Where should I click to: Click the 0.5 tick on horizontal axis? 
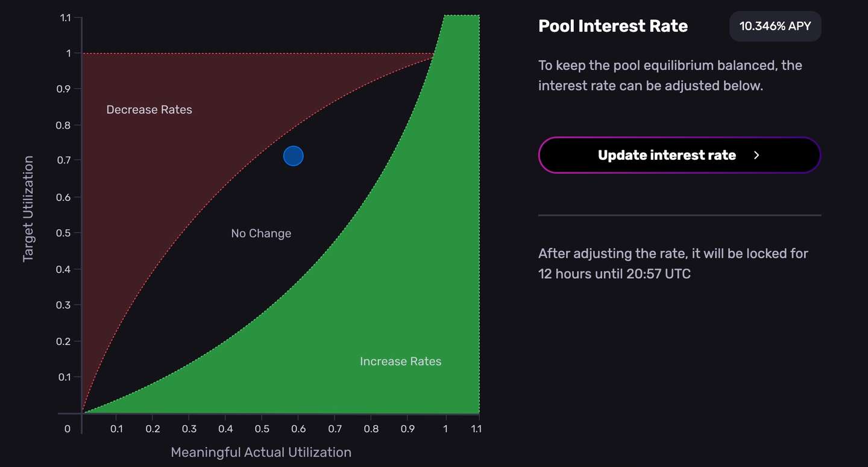point(262,429)
